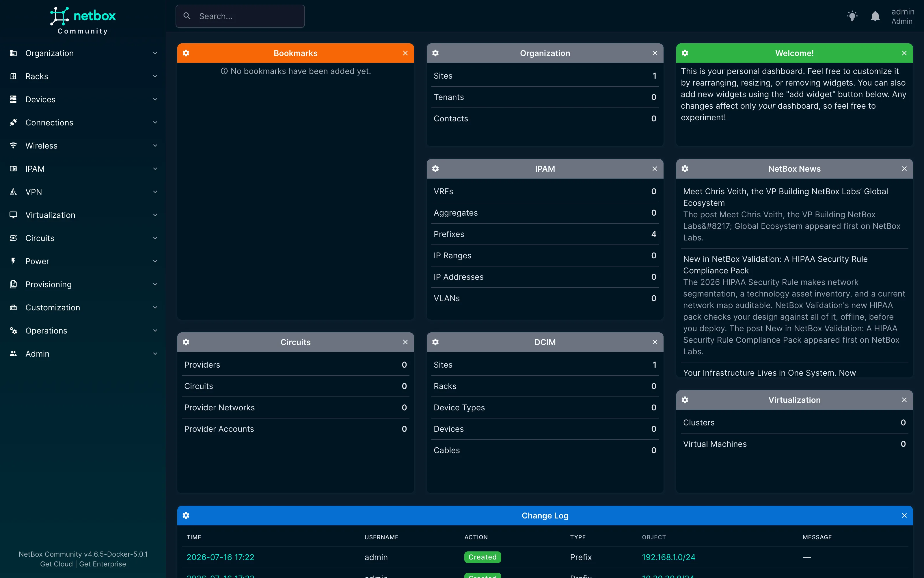Remove the Welcome widget with its X
924x578 pixels.
tap(904, 53)
